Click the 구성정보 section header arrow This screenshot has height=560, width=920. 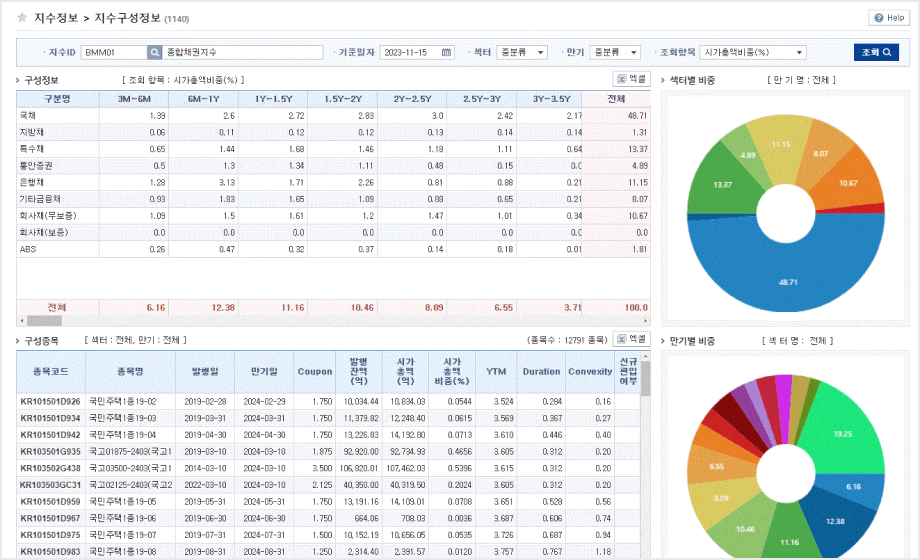pyautogui.click(x=18, y=80)
